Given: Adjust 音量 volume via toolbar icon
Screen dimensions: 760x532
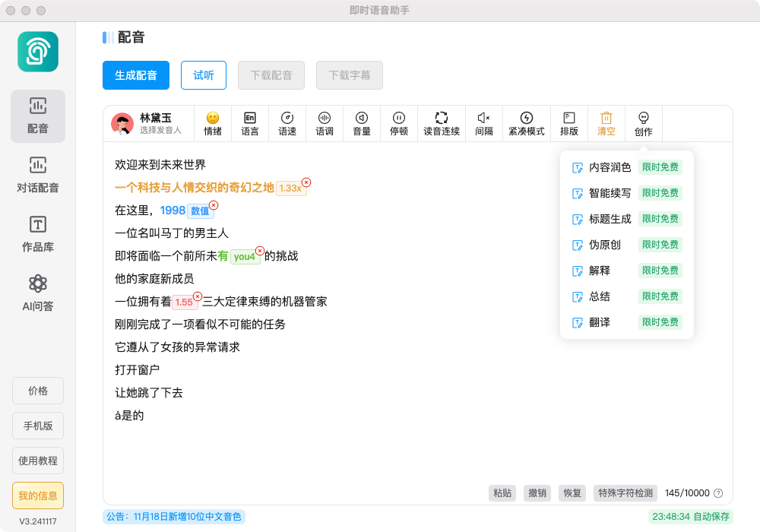Looking at the screenshot, I should (x=362, y=123).
